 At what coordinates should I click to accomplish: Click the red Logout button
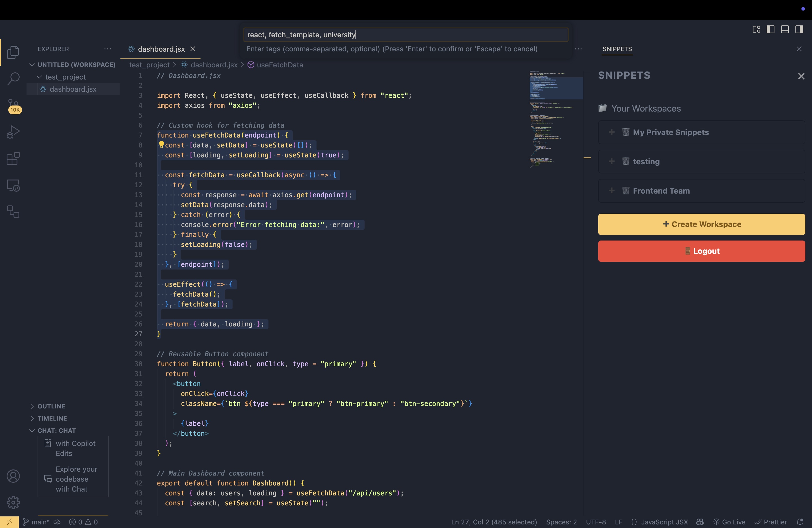click(702, 251)
